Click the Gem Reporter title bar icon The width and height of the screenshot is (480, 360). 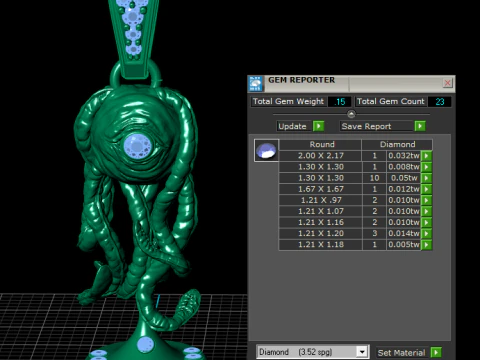[256, 84]
